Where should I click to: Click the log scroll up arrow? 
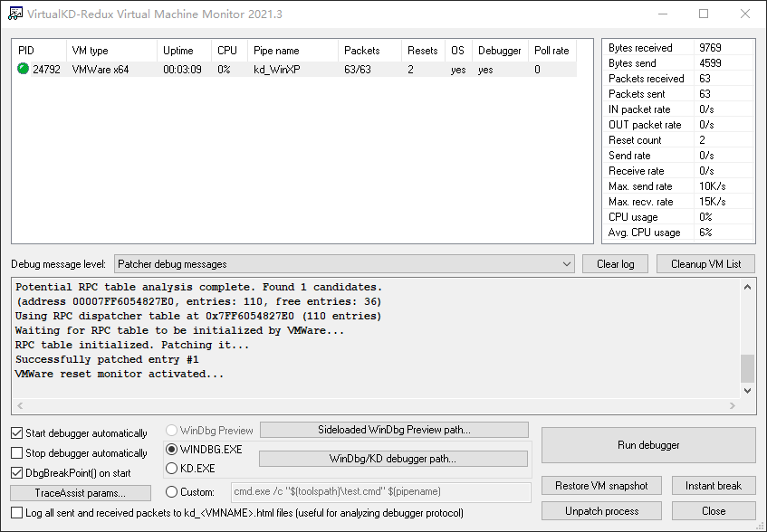(747, 287)
